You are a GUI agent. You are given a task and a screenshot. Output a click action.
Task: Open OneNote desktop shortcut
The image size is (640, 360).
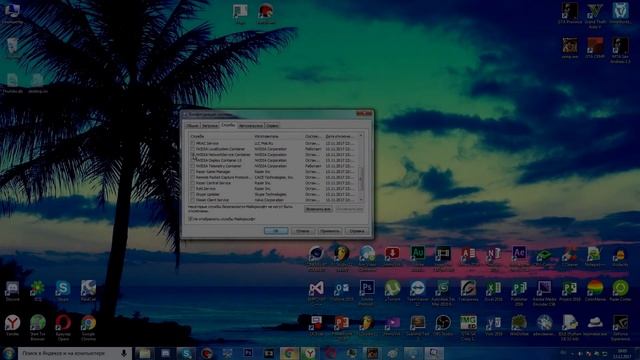coord(493,257)
